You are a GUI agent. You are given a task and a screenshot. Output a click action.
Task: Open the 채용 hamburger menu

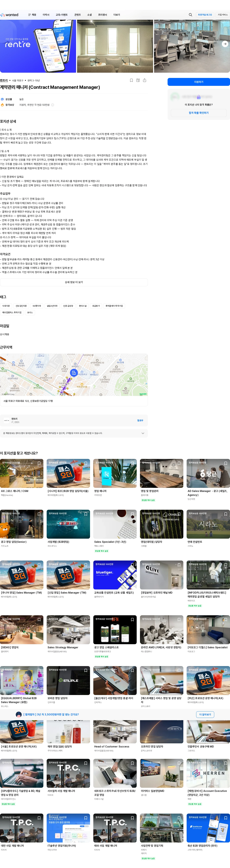click(32, 15)
